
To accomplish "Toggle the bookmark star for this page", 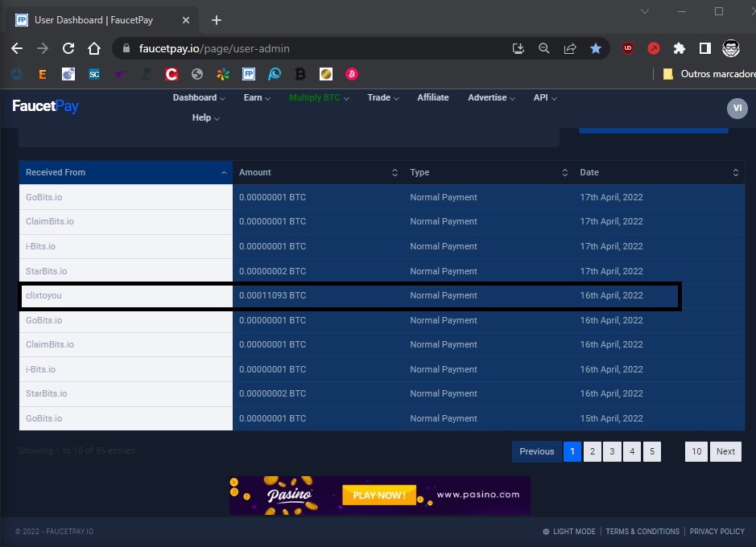I will 596,48.
